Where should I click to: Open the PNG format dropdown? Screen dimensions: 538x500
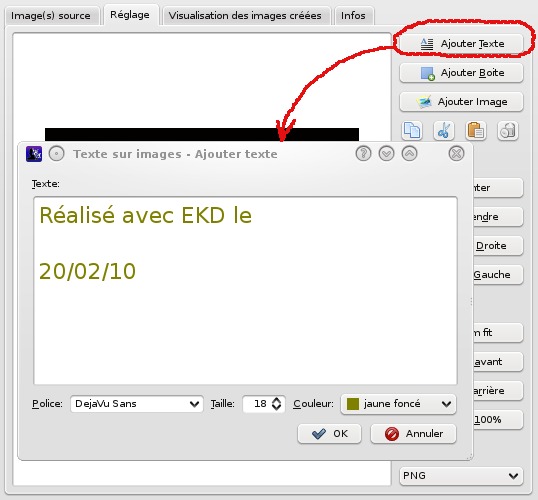click(x=461, y=476)
